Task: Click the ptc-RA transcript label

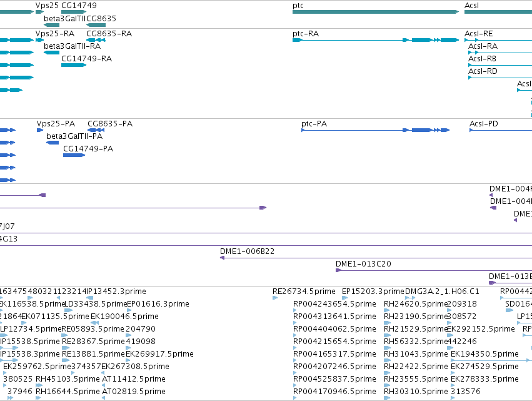Action: tap(306, 34)
